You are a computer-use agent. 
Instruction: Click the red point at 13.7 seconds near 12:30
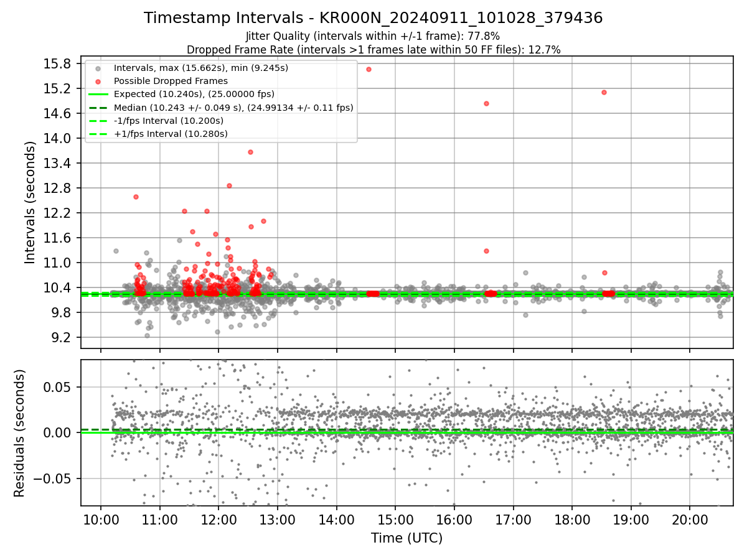tap(250, 152)
